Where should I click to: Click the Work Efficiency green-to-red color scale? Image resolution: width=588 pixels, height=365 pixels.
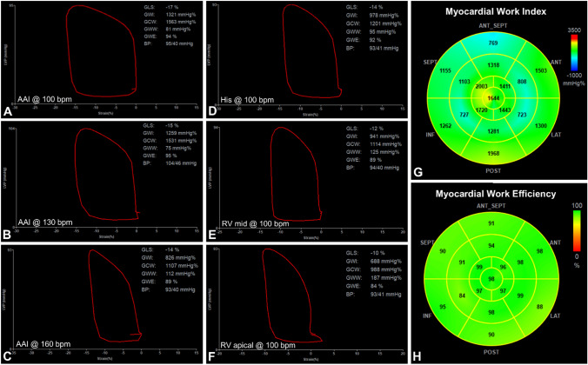(x=577, y=231)
